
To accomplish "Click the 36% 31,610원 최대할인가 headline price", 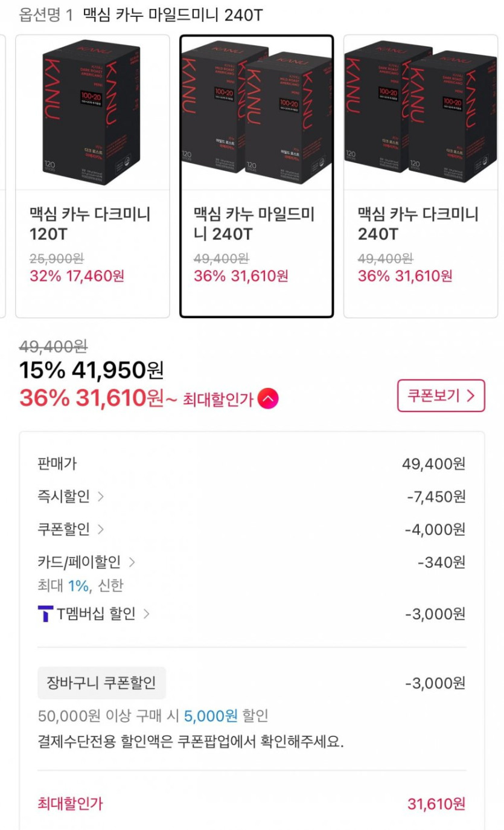I will 91,397.
